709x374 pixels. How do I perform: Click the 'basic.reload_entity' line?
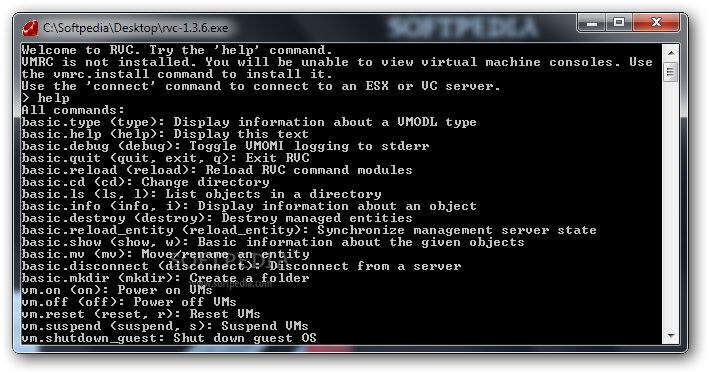pos(309,230)
